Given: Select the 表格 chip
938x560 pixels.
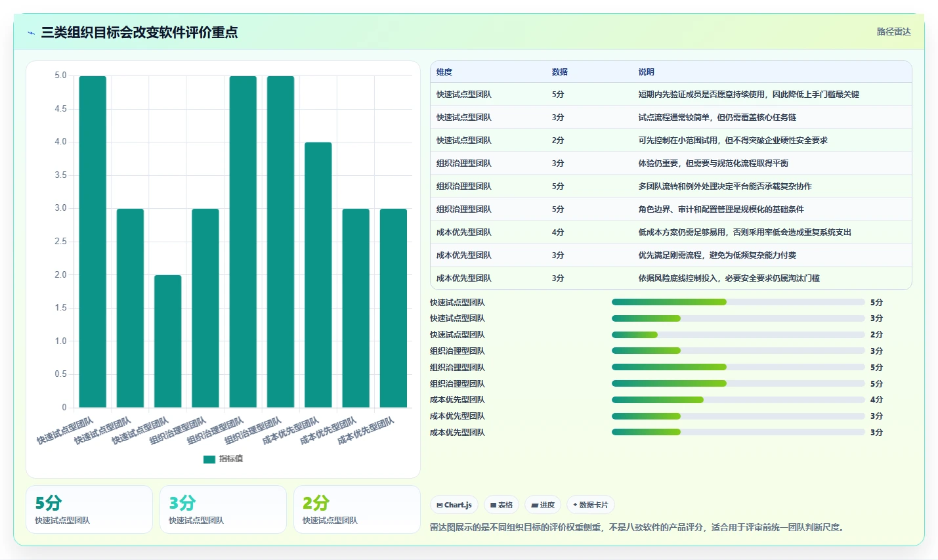Looking at the screenshot, I should click(x=501, y=505).
